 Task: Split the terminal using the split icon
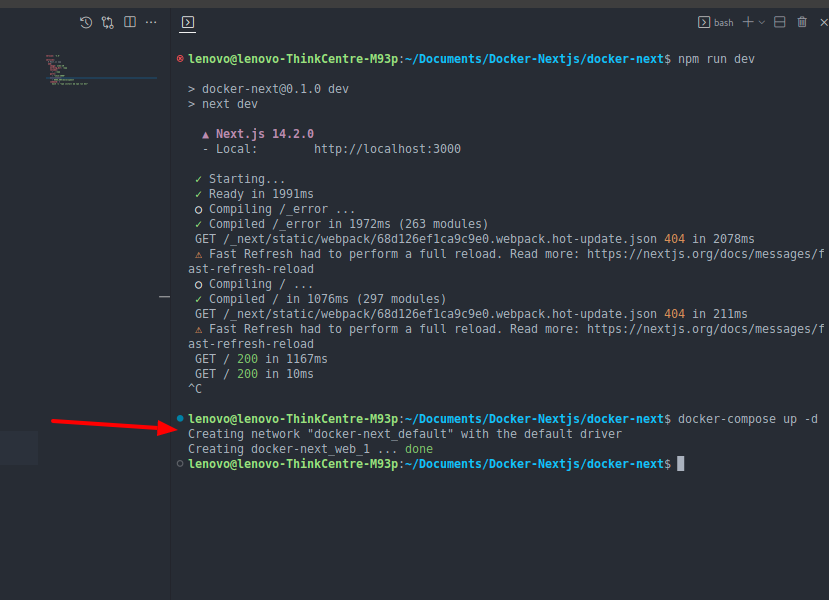click(779, 21)
